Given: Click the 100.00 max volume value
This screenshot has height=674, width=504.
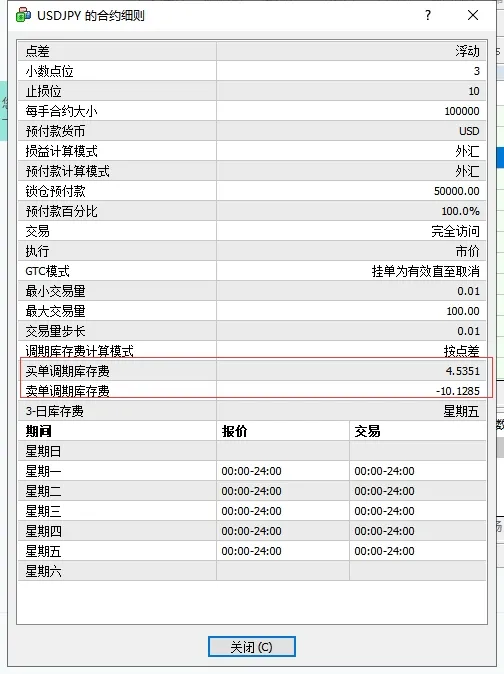Looking at the screenshot, I should click(x=463, y=311).
